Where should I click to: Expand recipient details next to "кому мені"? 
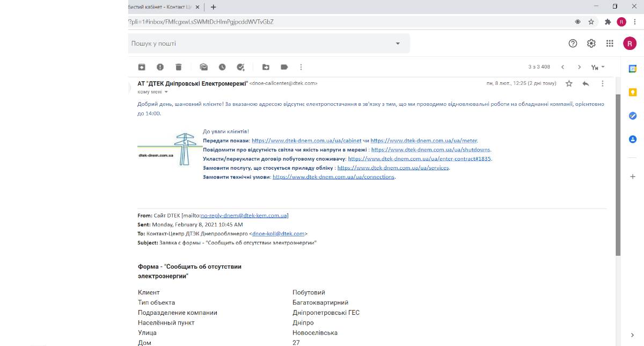coord(166,92)
